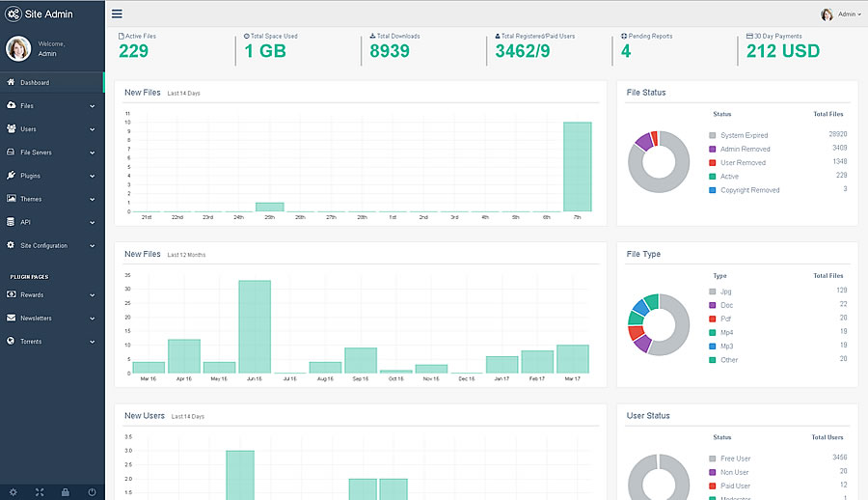Expand the Plugins menu chevron
This screenshot has height=500, width=868.
pyautogui.click(x=93, y=176)
